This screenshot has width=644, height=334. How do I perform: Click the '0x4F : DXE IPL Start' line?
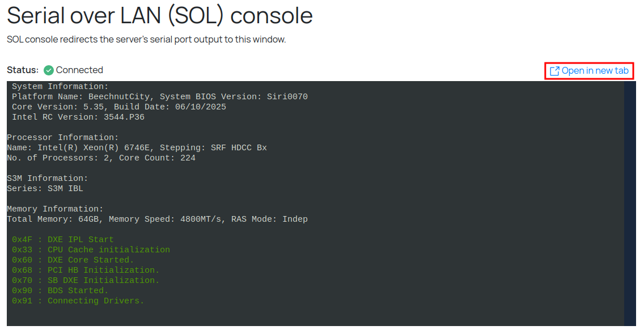62,240
